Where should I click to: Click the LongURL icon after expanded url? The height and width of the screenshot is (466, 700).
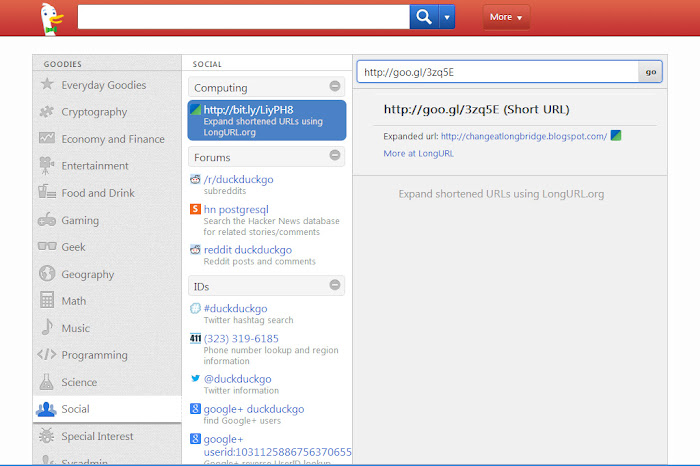click(x=616, y=135)
